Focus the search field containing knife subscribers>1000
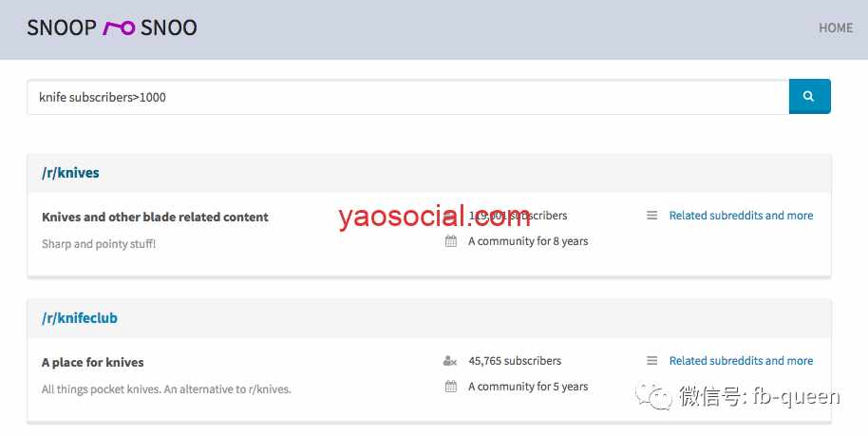 [408, 97]
